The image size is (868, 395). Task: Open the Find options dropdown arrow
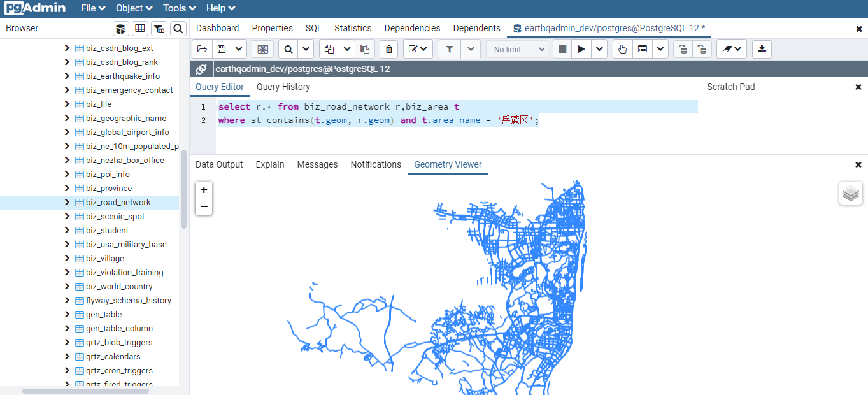(306, 49)
